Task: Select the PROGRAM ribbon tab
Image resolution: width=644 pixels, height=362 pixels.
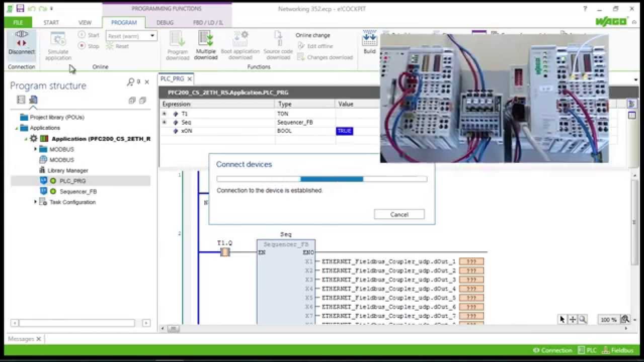Action: [x=124, y=23]
